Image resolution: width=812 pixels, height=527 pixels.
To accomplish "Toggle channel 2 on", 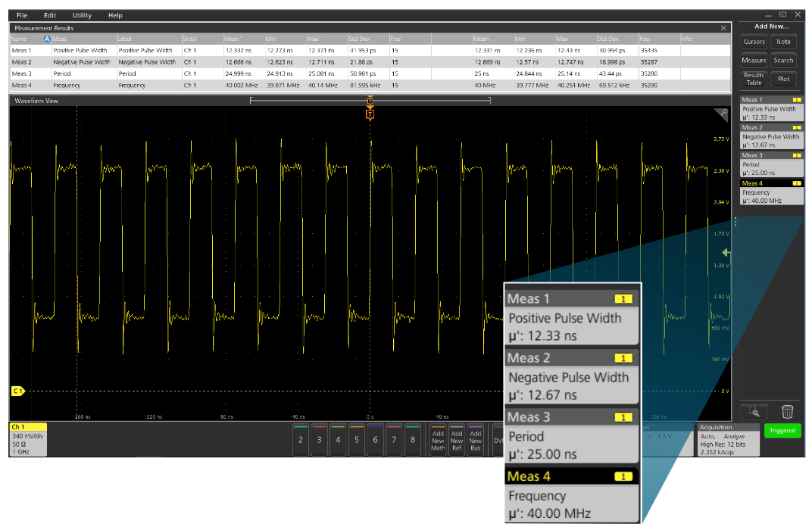I will (x=301, y=438).
